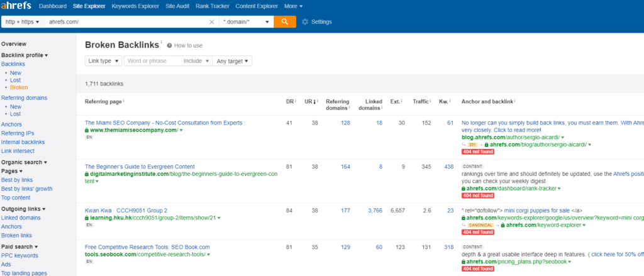Screen dimensions: 644x276
Task: Open the More menu in top navigation
Action: coord(293,6)
